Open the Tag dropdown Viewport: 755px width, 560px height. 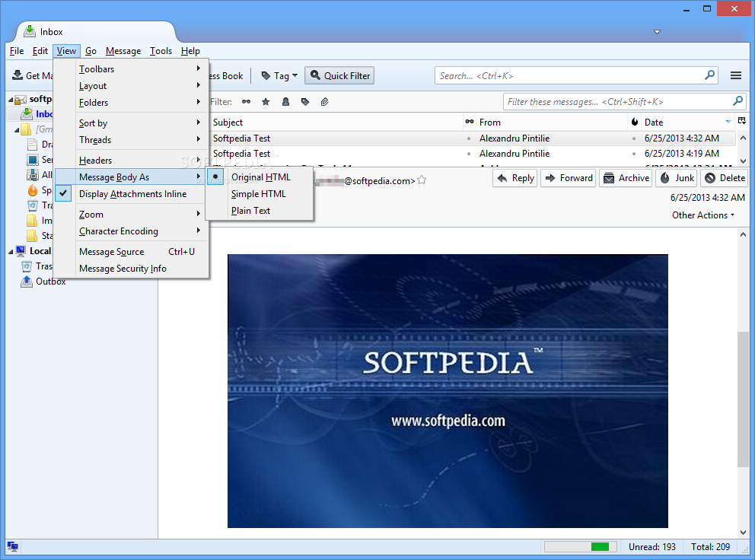pyautogui.click(x=279, y=75)
